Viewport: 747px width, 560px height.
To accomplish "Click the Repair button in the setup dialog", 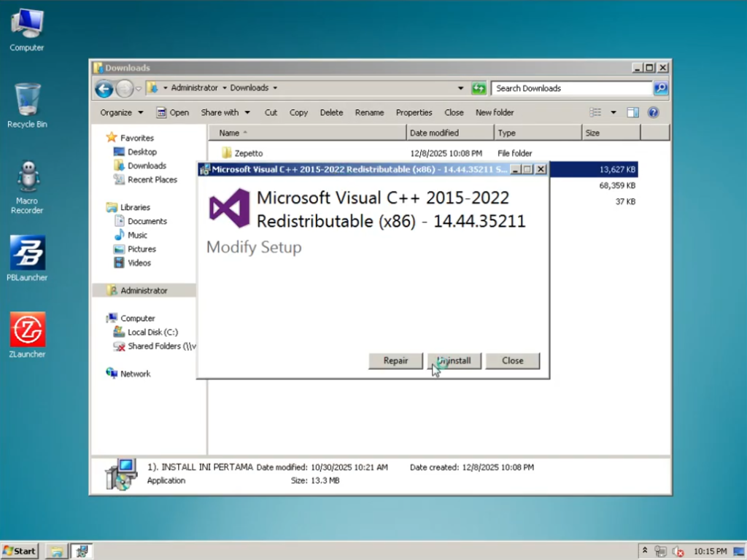I will 395,360.
